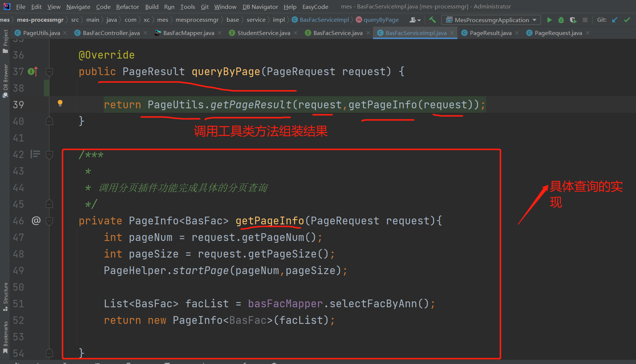Open the Build menu

pyautogui.click(x=152, y=7)
